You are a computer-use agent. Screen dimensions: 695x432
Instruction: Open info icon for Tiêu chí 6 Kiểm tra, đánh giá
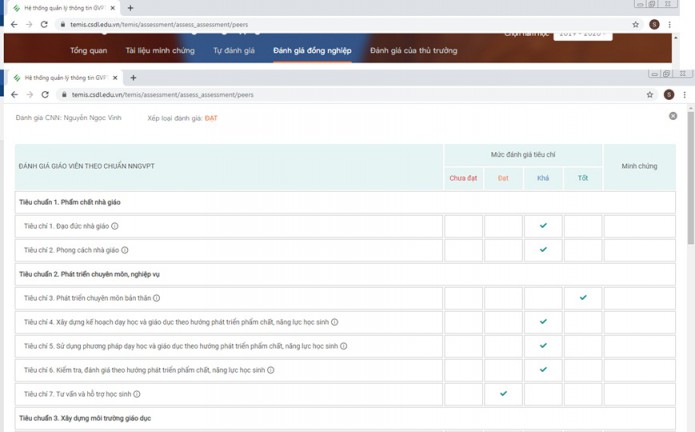point(271,370)
